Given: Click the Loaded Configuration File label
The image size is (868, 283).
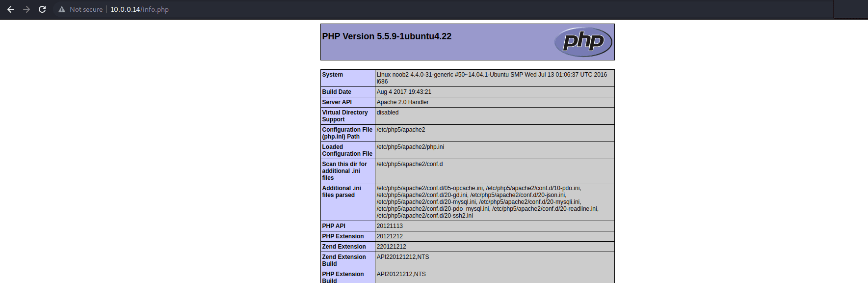Looking at the screenshot, I should pos(347,150).
